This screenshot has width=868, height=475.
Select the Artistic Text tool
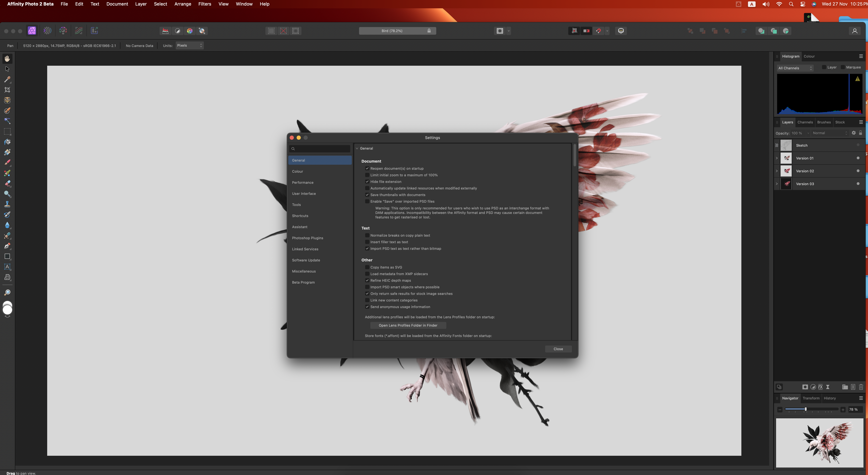[7, 267]
